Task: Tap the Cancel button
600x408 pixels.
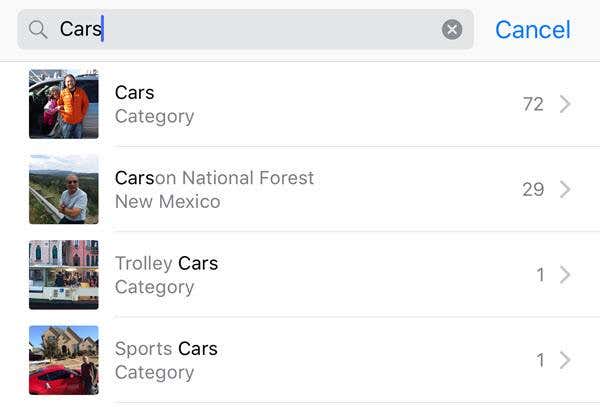Action: click(532, 30)
